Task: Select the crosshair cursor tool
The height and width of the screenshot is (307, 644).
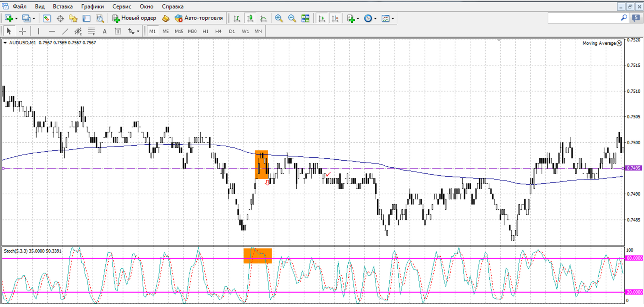Action: pos(22,31)
